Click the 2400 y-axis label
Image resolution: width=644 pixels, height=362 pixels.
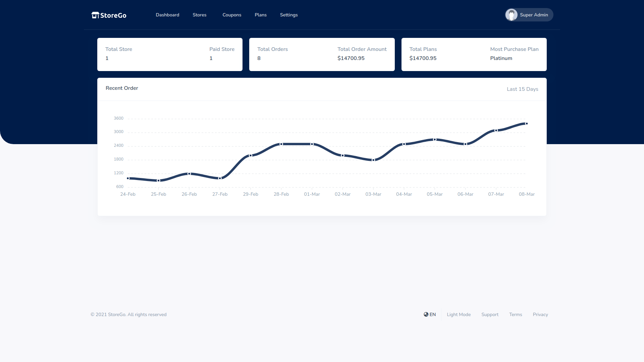pos(118,145)
